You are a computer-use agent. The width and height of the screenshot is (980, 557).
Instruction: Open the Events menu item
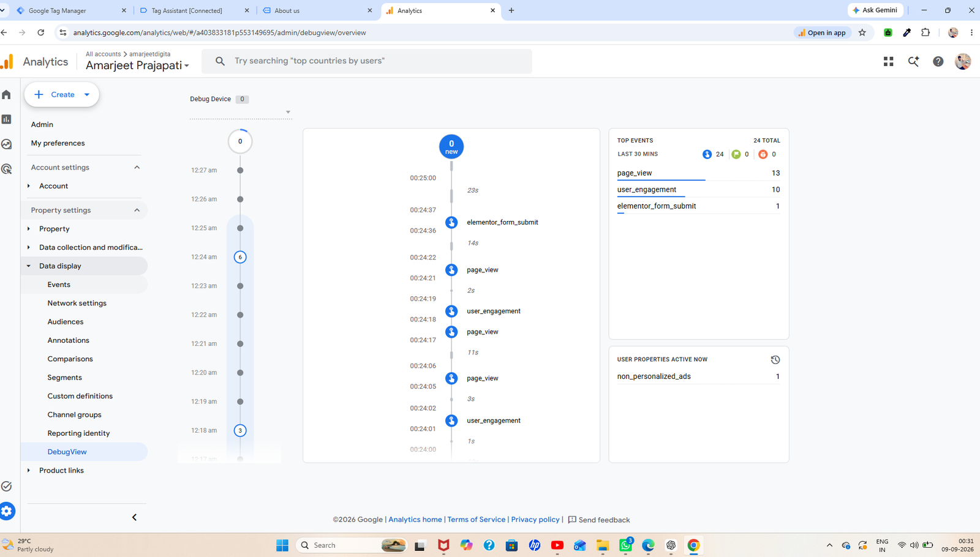click(59, 285)
